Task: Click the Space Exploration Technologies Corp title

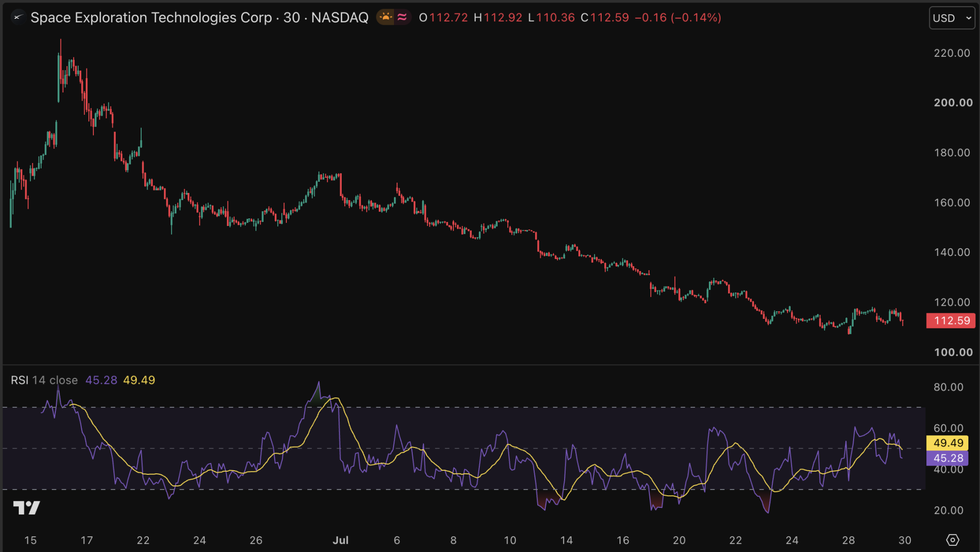Action: pyautogui.click(x=151, y=18)
